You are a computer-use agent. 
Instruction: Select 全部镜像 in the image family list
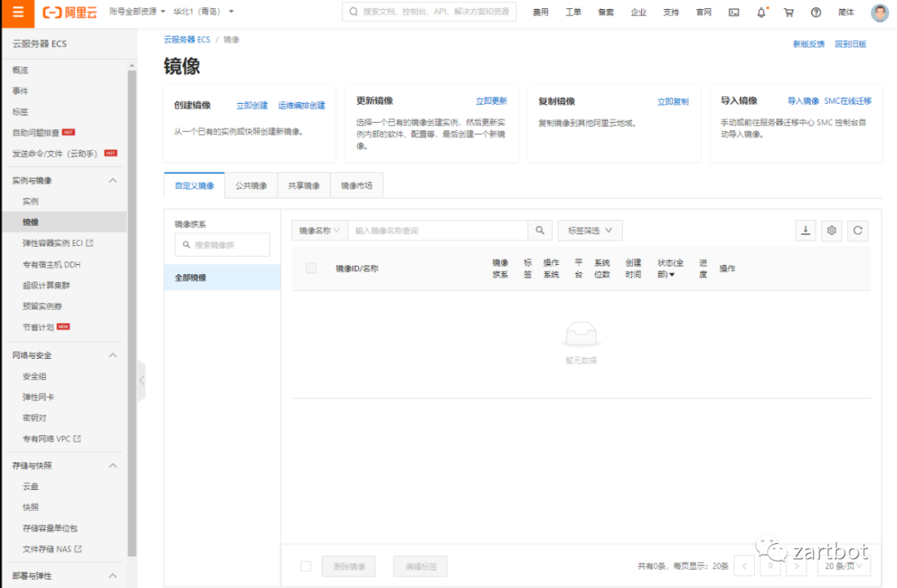222,277
